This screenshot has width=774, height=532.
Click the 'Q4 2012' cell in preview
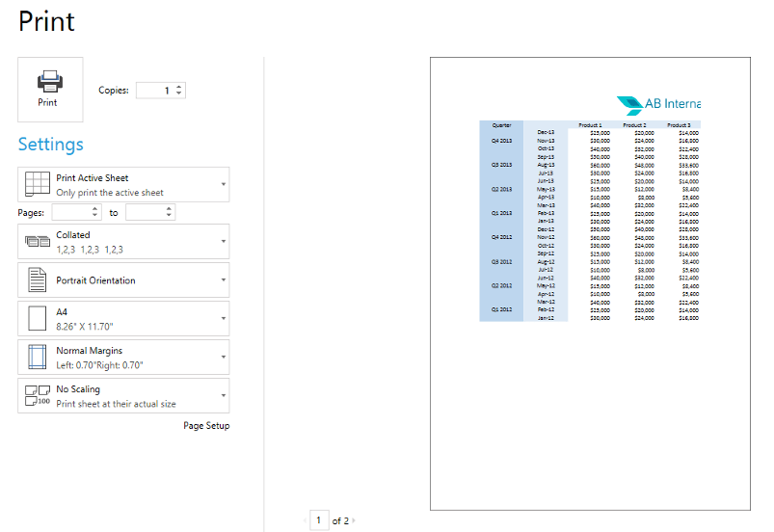[x=501, y=237]
